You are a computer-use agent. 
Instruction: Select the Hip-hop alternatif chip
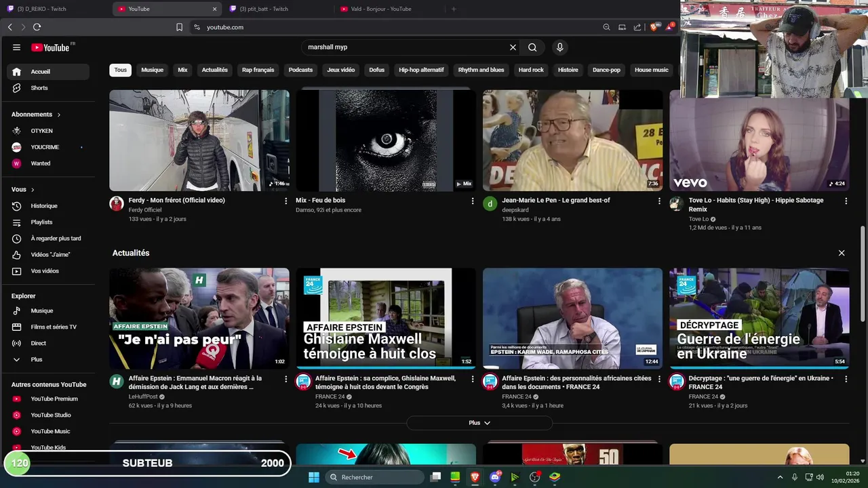pyautogui.click(x=421, y=70)
